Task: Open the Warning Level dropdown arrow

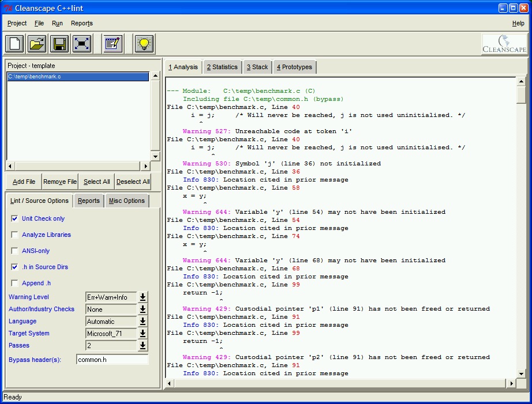Action: click(143, 297)
